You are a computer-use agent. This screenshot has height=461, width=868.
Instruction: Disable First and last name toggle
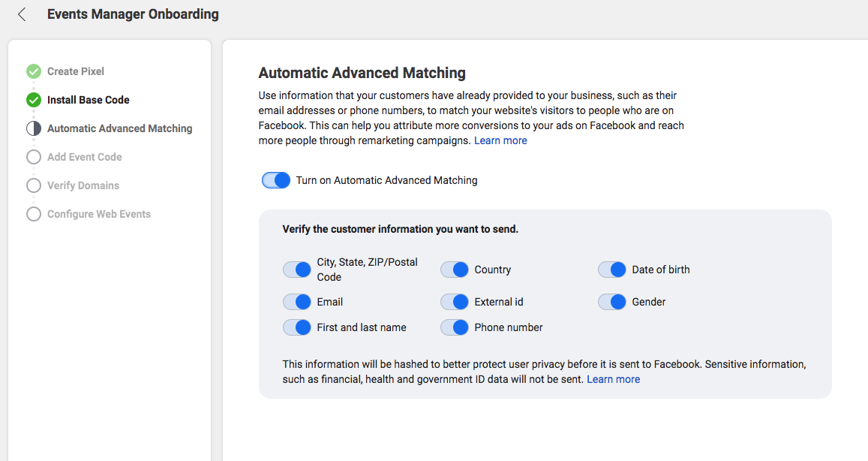[297, 327]
